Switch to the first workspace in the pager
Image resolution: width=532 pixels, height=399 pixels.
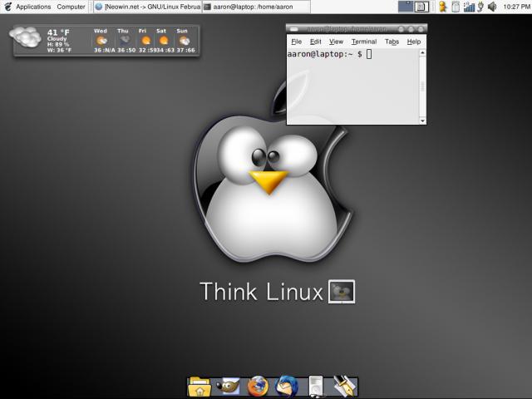[406, 7]
